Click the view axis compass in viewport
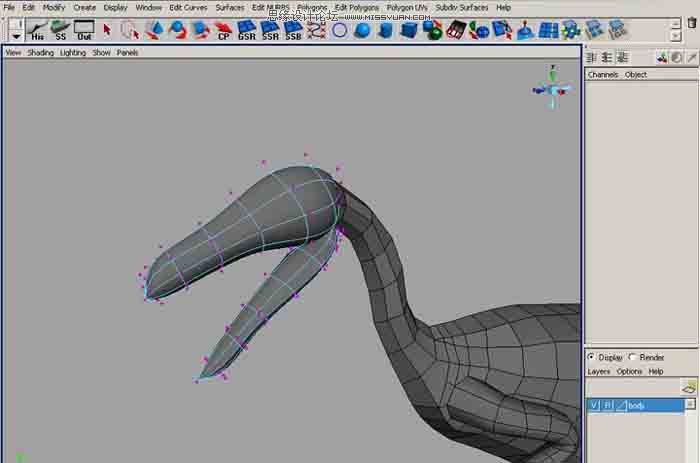700x463 pixels. [x=553, y=88]
